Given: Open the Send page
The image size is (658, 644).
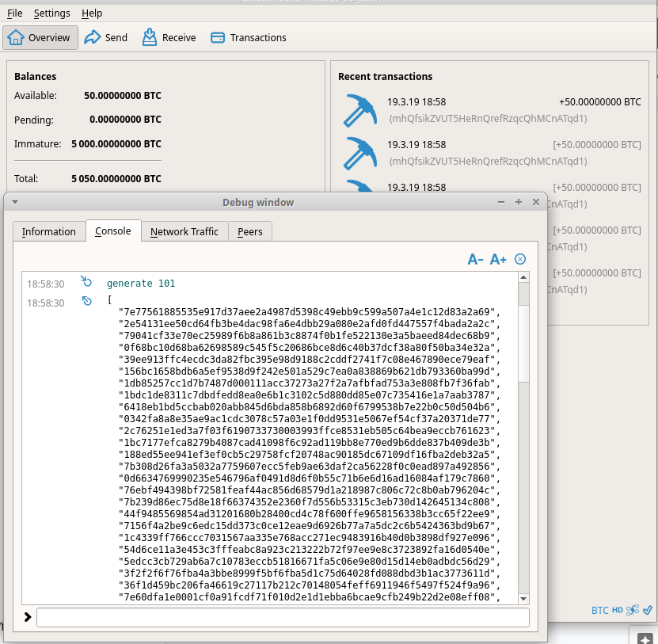Looking at the screenshot, I should click(x=106, y=38).
